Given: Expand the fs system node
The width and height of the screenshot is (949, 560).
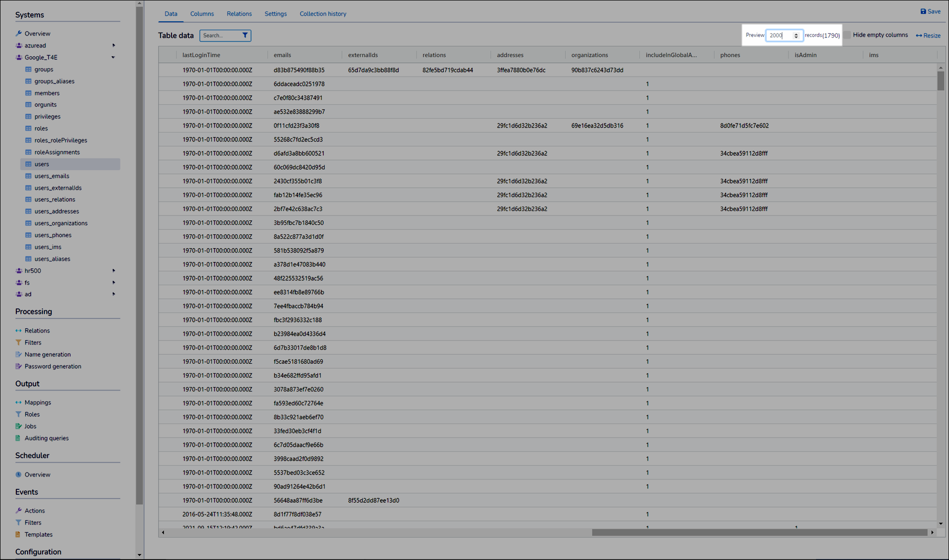Looking at the screenshot, I should click(x=114, y=283).
